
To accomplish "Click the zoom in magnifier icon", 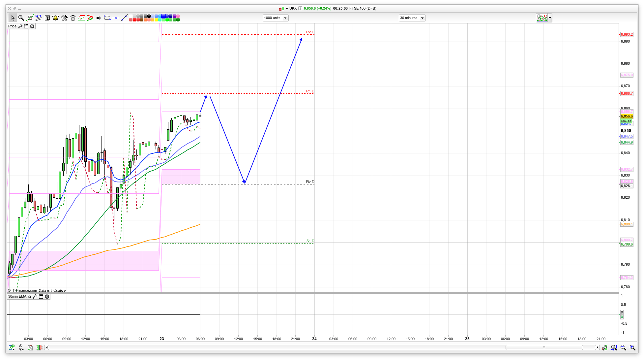I will point(632,347).
